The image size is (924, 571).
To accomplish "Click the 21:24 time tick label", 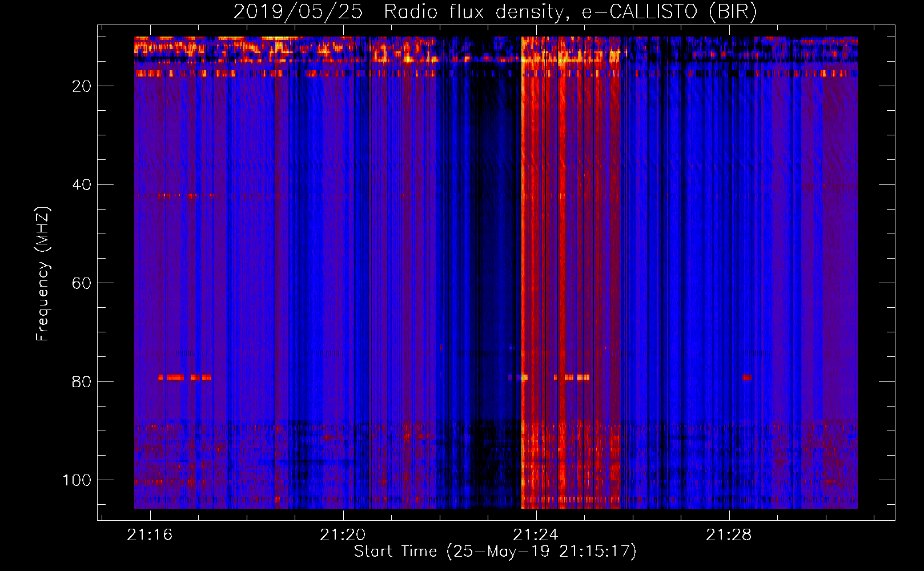I will tap(536, 535).
